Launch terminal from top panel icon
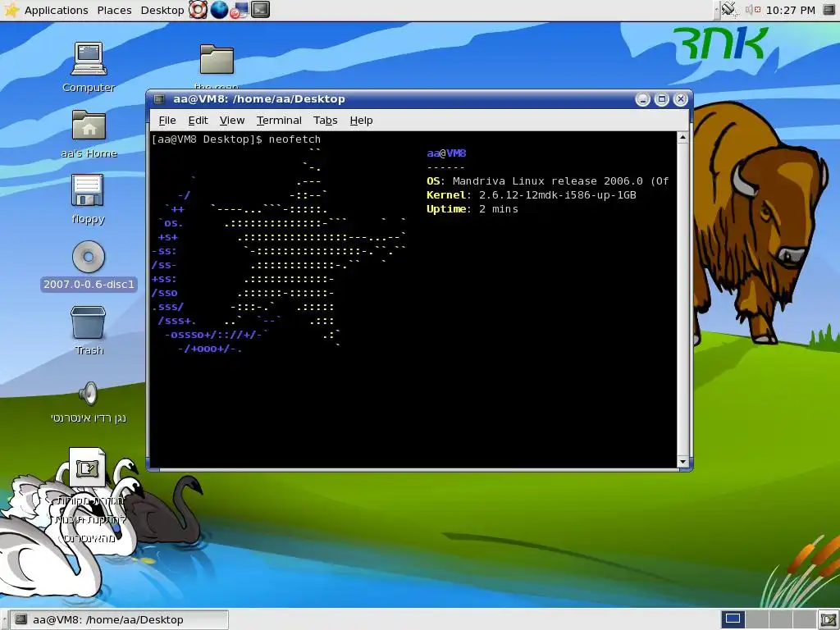840x630 pixels. point(260,10)
